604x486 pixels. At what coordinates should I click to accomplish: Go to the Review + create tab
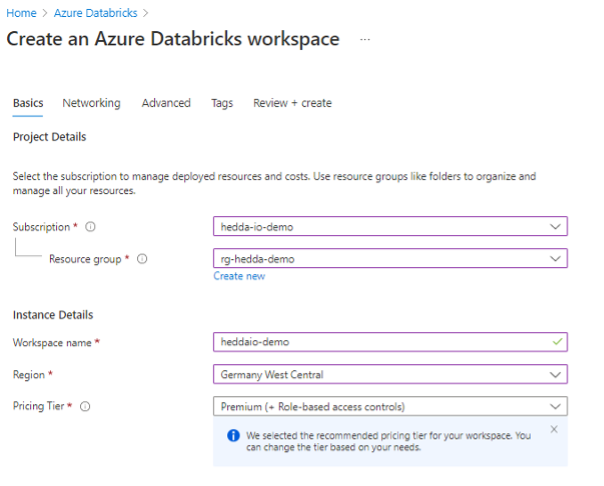coord(292,103)
